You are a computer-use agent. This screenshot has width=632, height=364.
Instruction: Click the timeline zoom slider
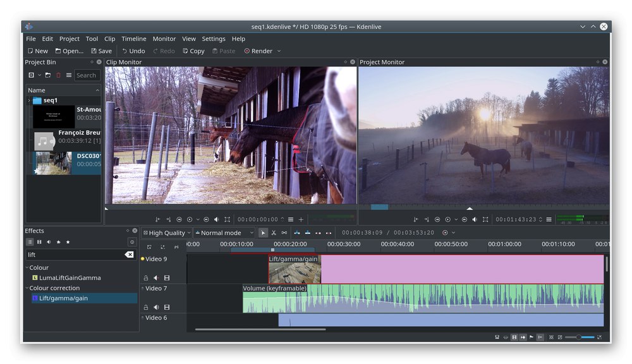coord(580,337)
